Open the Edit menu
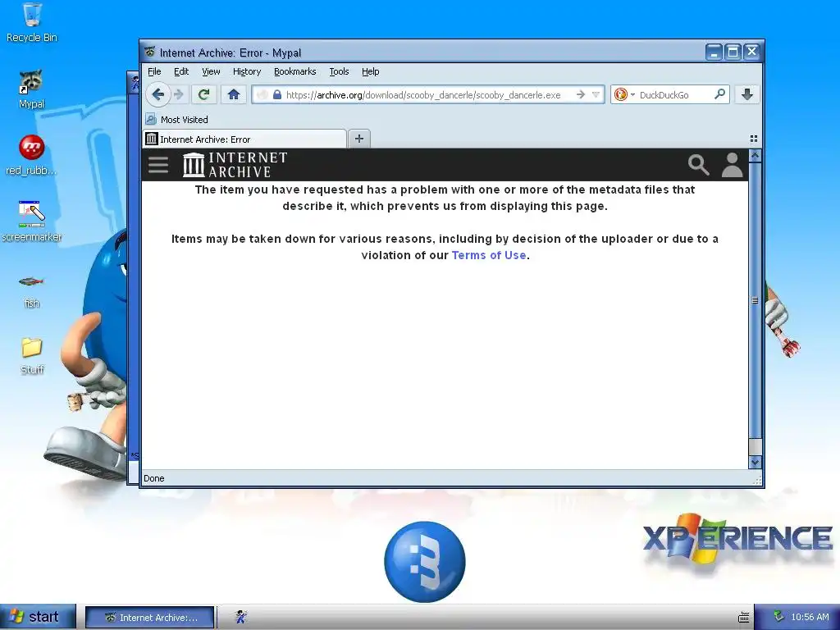This screenshot has width=840, height=630. tap(181, 71)
